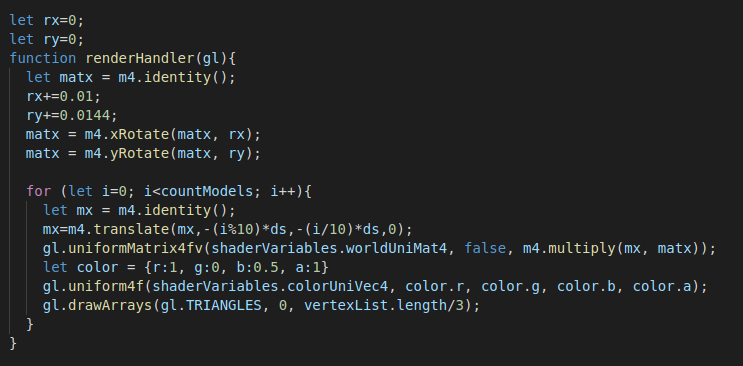This screenshot has height=366, width=743.
Task: Click the let ry=0 declaration
Action: (46, 39)
